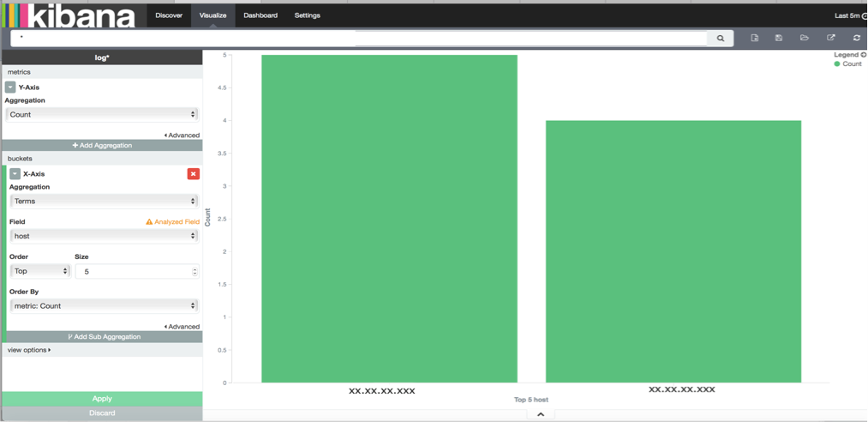Viewport: 868px width, 422px height.
Task: Open a saved visualization via the folder icon
Action: tap(805, 38)
